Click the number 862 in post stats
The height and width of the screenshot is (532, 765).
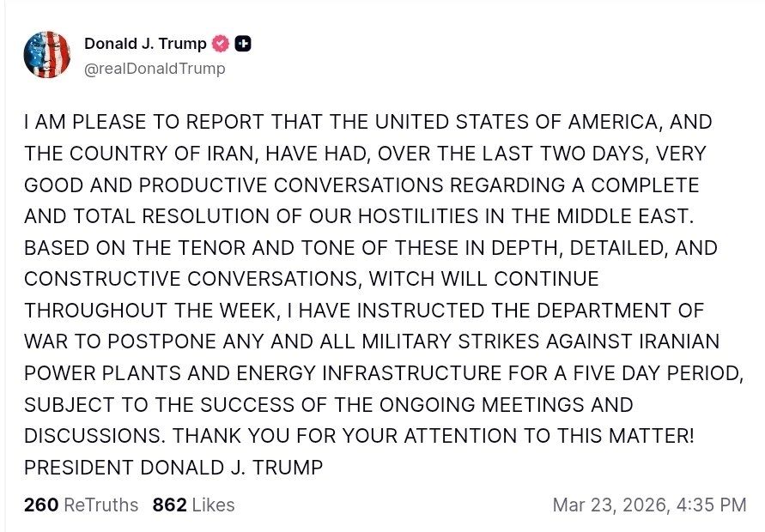coord(170,505)
